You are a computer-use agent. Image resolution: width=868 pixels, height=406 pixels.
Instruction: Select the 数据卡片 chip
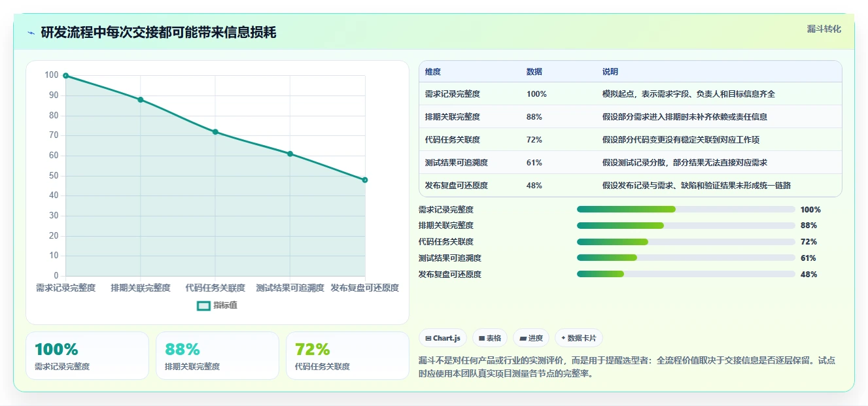[x=579, y=338]
